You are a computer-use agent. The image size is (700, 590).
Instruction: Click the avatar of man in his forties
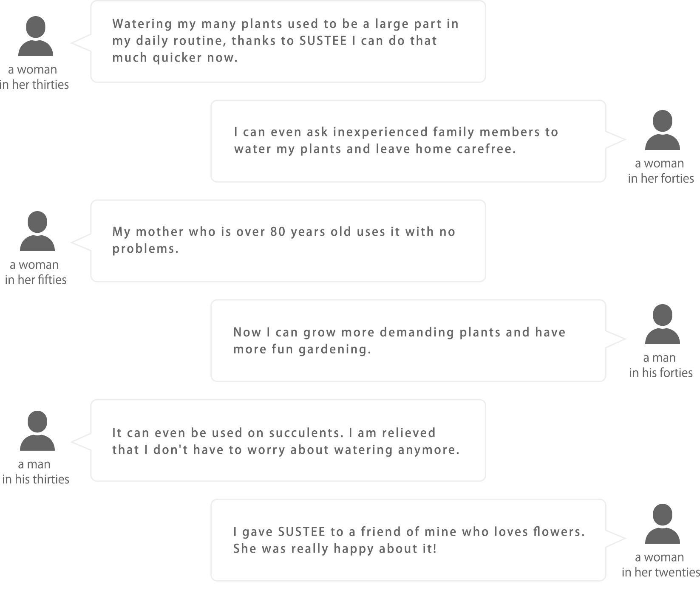point(662,324)
